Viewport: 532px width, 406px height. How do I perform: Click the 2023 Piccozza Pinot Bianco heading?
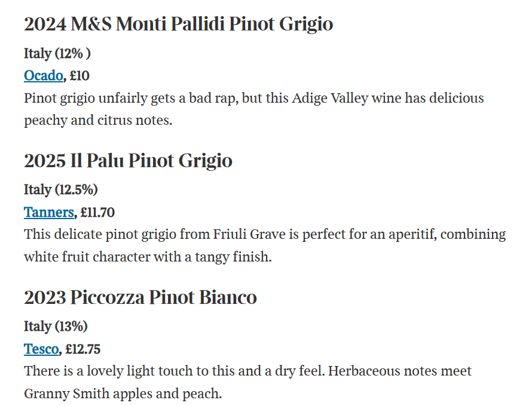pos(140,297)
